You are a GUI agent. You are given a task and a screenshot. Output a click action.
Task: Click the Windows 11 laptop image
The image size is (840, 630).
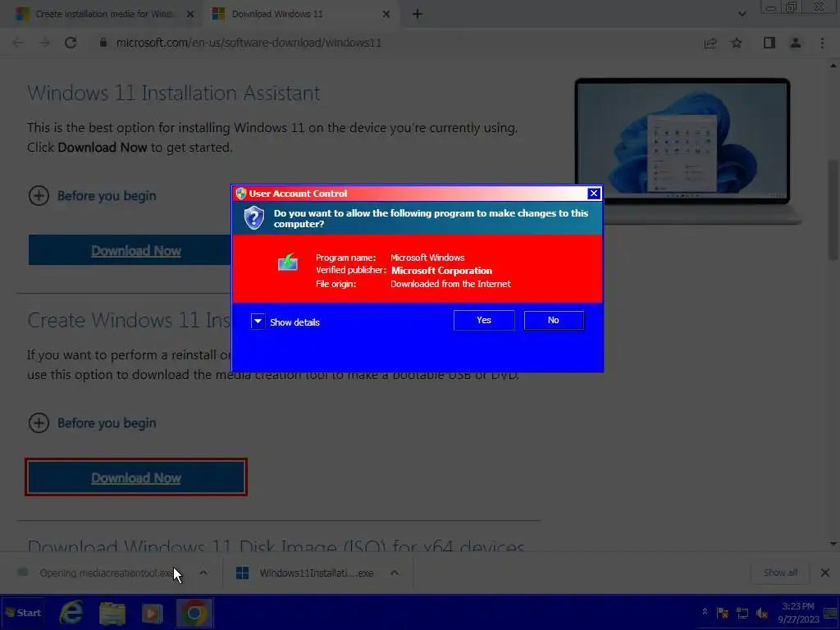[x=687, y=150]
